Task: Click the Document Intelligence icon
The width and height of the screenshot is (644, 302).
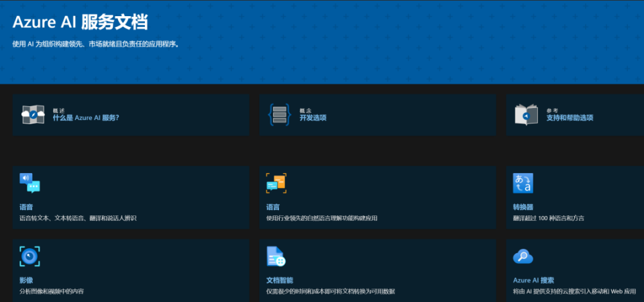Action: [x=276, y=256]
